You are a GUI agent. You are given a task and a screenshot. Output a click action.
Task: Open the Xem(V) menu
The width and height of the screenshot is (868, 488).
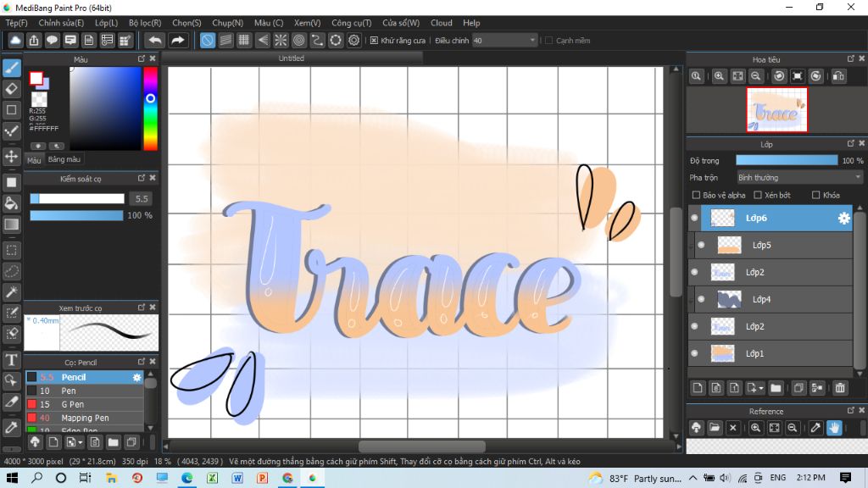click(x=307, y=23)
